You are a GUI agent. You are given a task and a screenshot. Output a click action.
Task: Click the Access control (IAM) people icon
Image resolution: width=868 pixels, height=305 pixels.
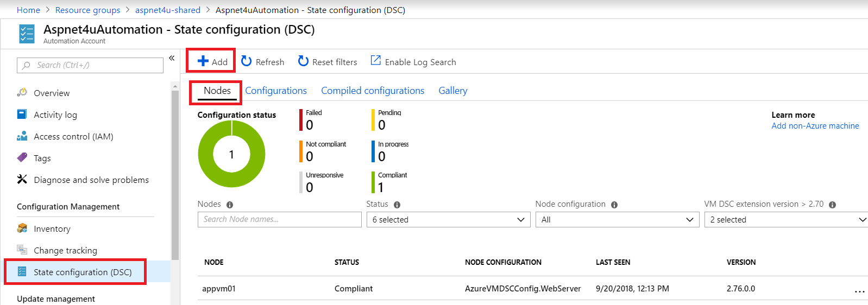coord(22,136)
